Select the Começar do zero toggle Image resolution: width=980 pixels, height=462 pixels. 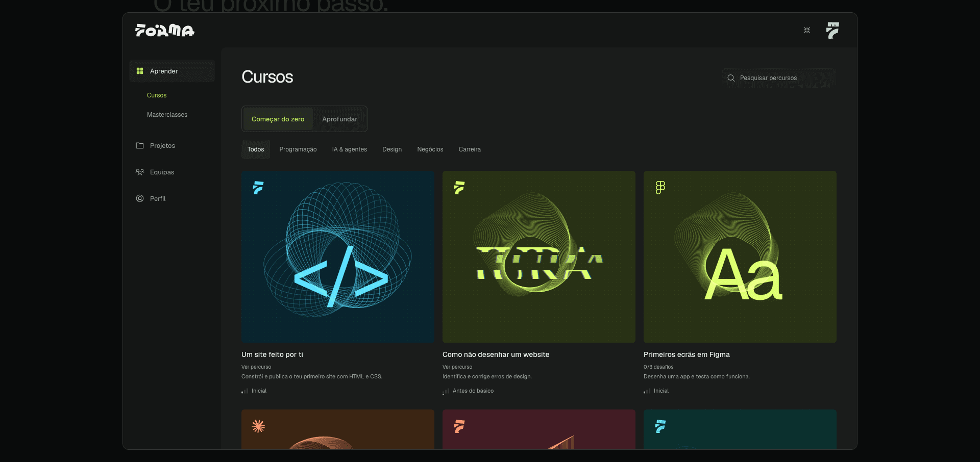278,119
